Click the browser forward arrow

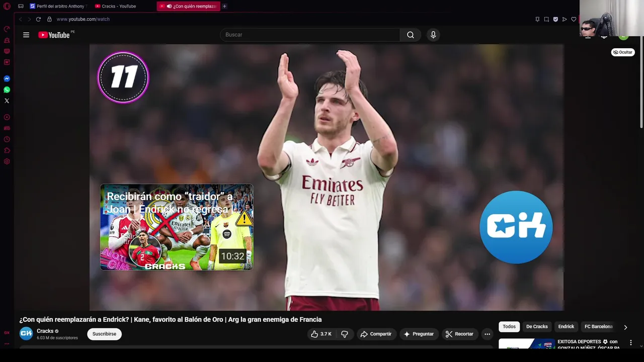29,19
